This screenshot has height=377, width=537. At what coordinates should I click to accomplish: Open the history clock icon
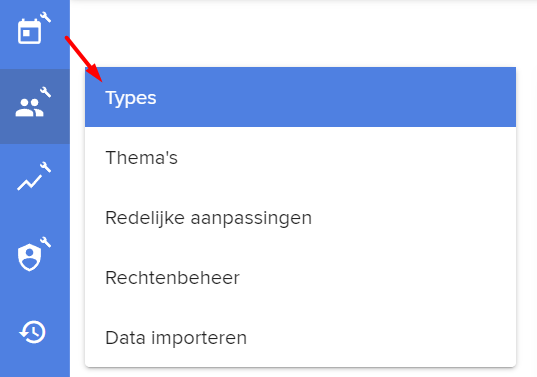[x=33, y=332]
